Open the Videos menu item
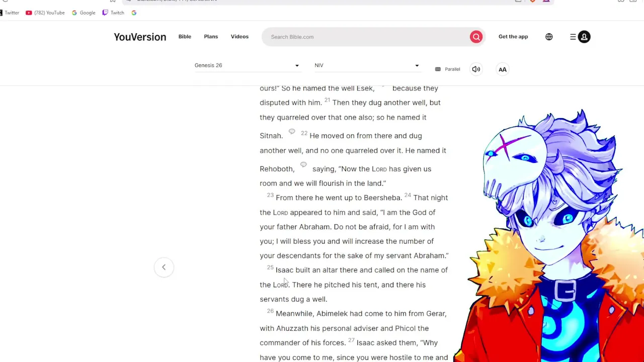644x362 pixels. click(239, 37)
